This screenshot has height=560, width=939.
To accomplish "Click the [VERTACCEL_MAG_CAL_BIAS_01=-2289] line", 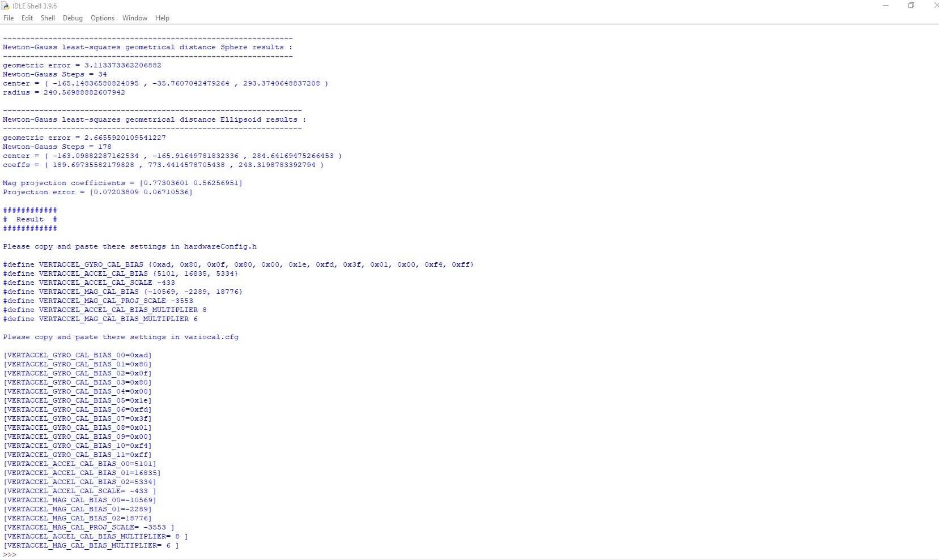I will click(x=78, y=509).
